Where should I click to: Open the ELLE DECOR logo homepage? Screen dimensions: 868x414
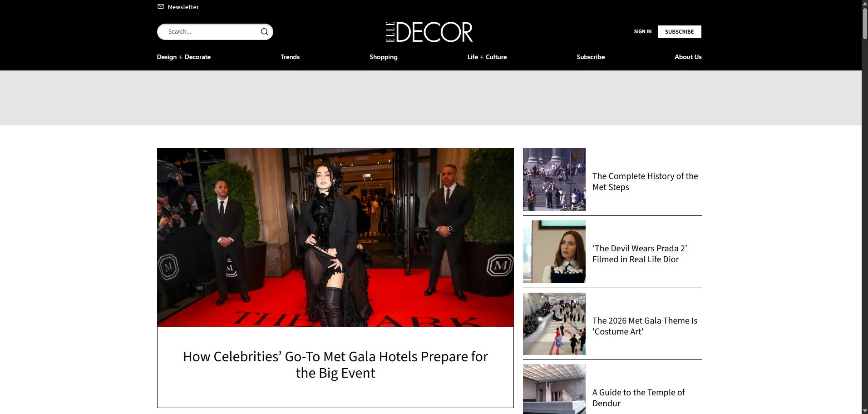click(x=429, y=32)
